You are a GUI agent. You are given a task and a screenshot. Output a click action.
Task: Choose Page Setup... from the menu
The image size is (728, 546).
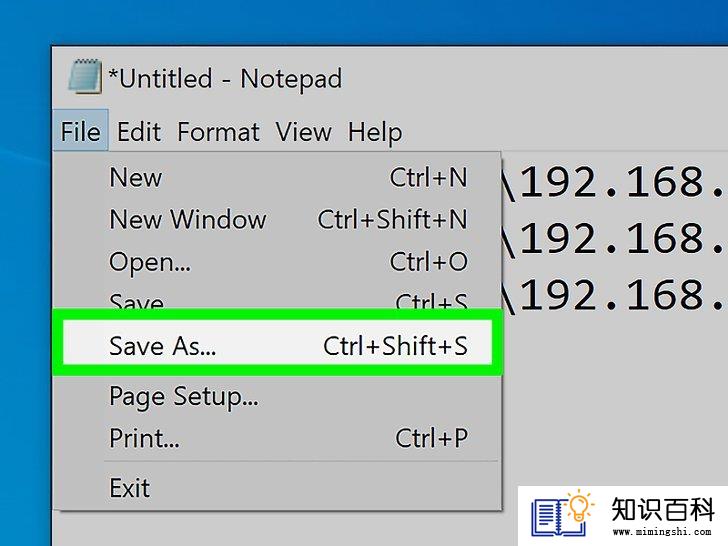pos(278,397)
